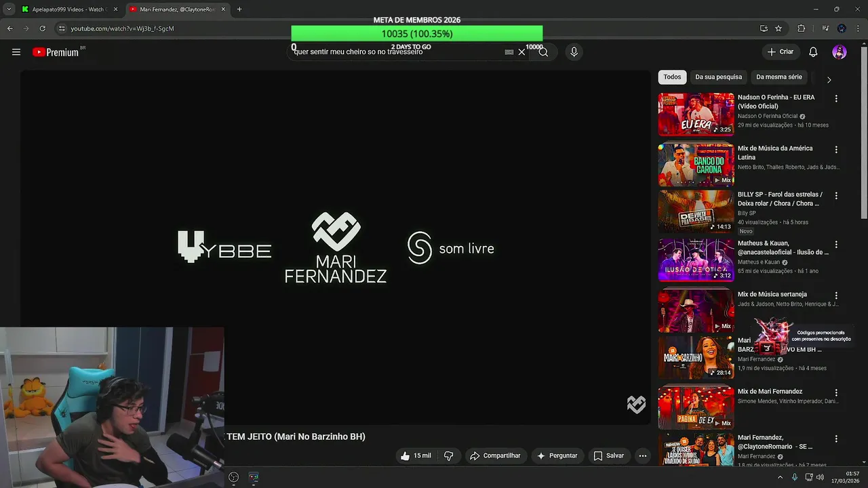Reload the current page
Screen dimensions: 868x488
pos(42,28)
